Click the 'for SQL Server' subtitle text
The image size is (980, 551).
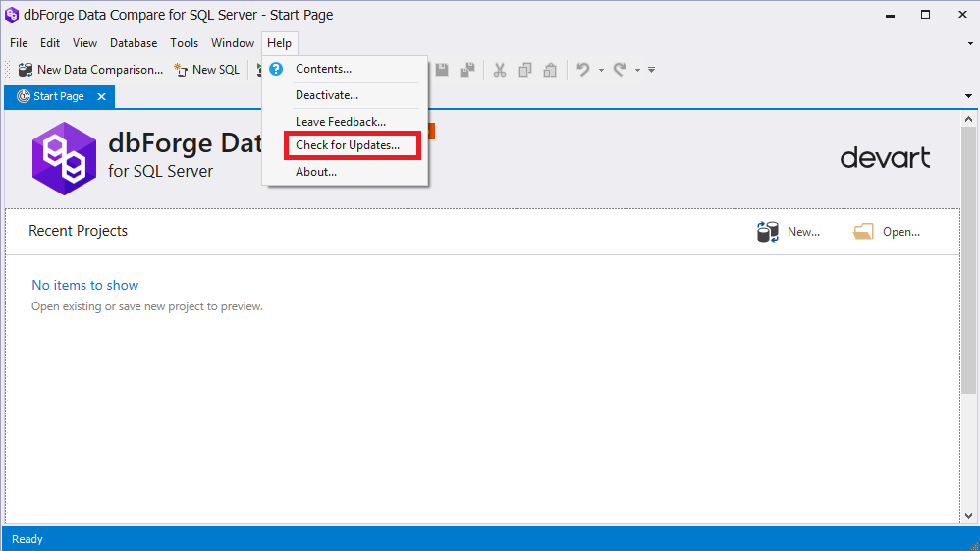pyautogui.click(x=161, y=171)
